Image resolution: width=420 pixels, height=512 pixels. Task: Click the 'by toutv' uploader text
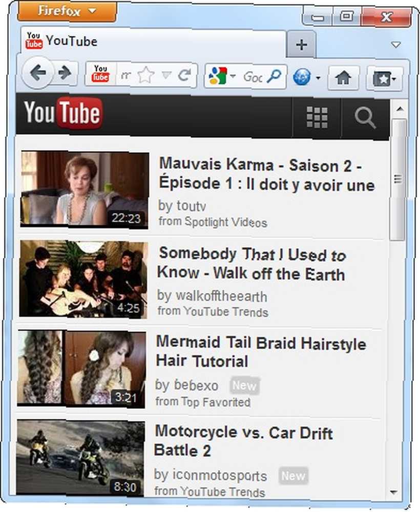tap(182, 206)
